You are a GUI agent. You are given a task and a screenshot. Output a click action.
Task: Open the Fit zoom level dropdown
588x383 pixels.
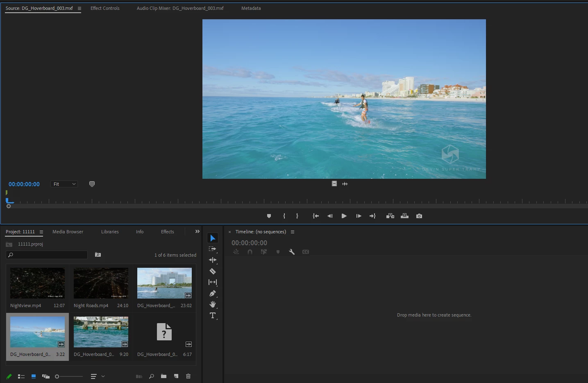click(x=64, y=184)
